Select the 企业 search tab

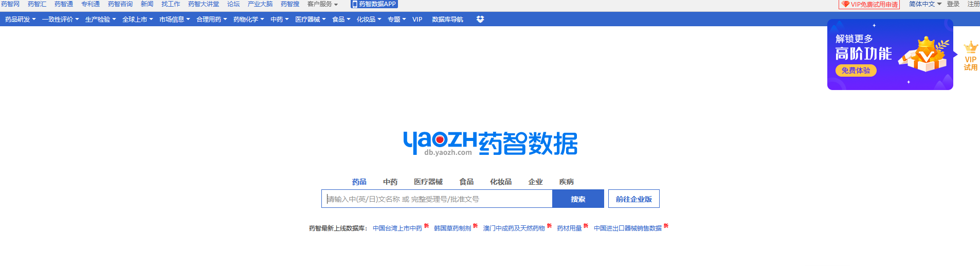(536, 182)
